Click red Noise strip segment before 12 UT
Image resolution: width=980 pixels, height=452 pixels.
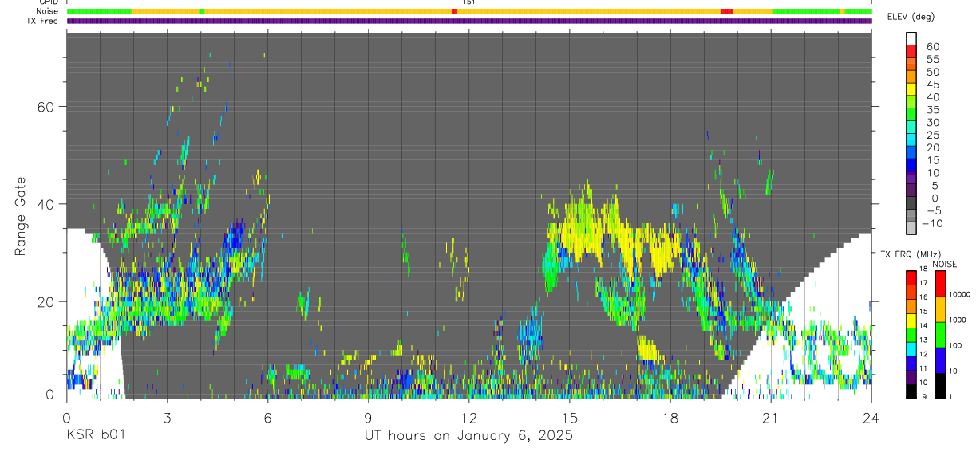[x=454, y=11]
